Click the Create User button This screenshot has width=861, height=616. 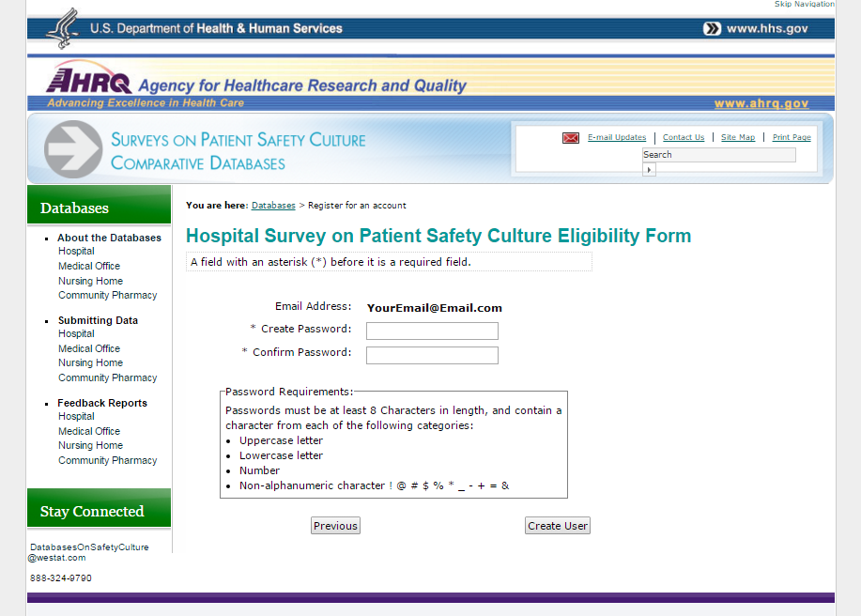click(558, 526)
